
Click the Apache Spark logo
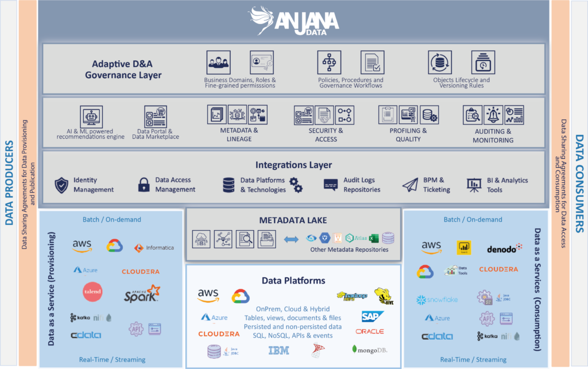point(142,294)
